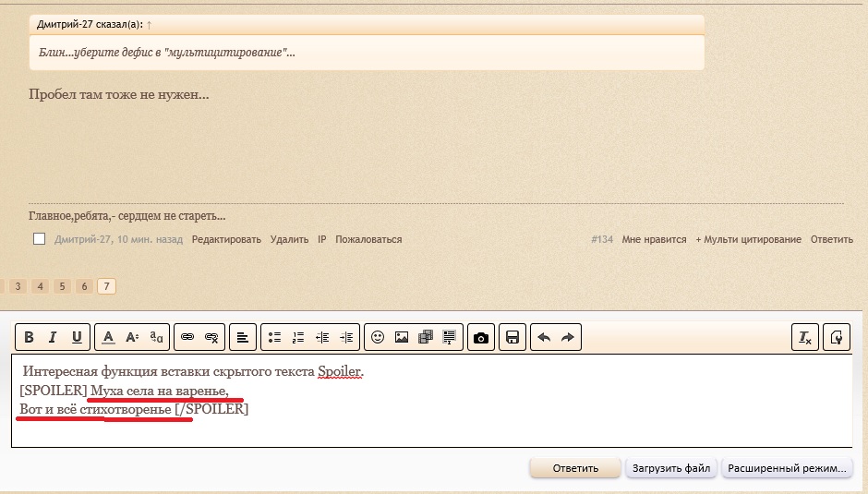Open the text color picker
The height and width of the screenshot is (494, 868).
pos(109,337)
